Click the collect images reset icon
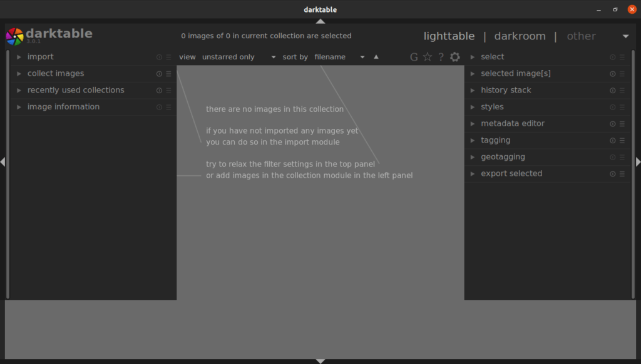Screen dimensions: 641x364 [159, 74]
